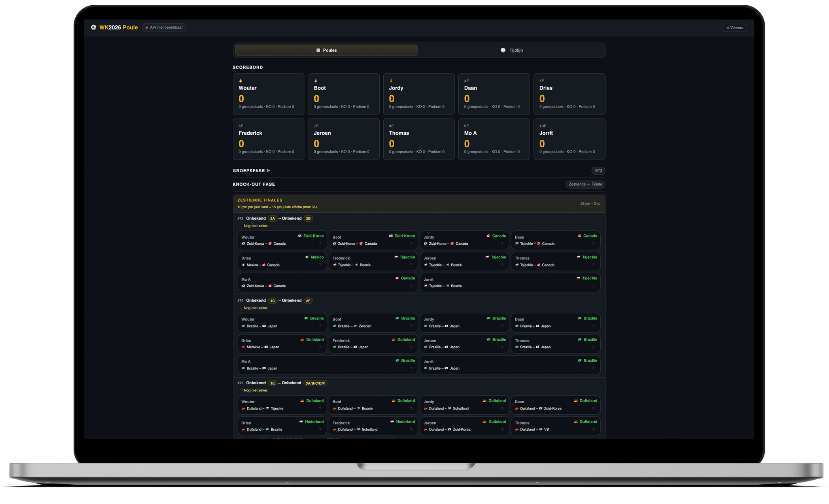The height and width of the screenshot is (504, 829).
Task: Click the 1C badge on match #74
Action: coord(272,301)
